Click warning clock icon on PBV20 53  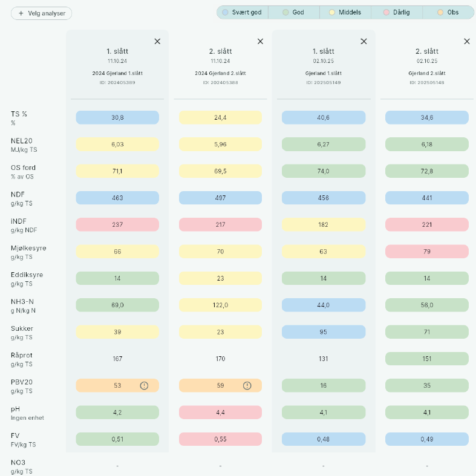click(x=144, y=385)
